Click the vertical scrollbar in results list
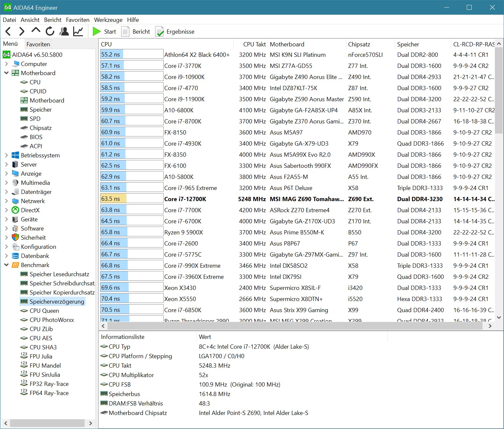Viewport: 504px width, 429px height. 499,91
